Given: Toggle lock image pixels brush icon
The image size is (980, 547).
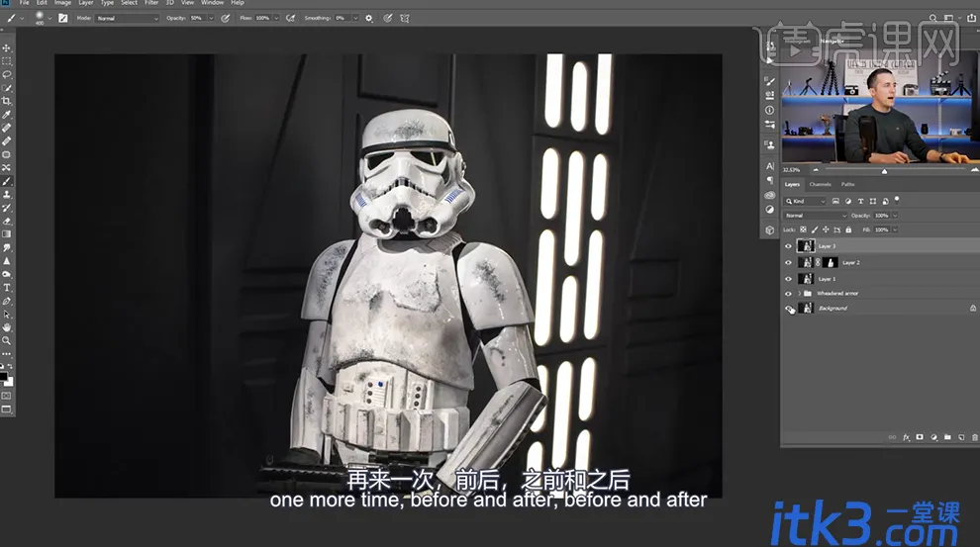Looking at the screenshot, I should (x=815, y=229).
